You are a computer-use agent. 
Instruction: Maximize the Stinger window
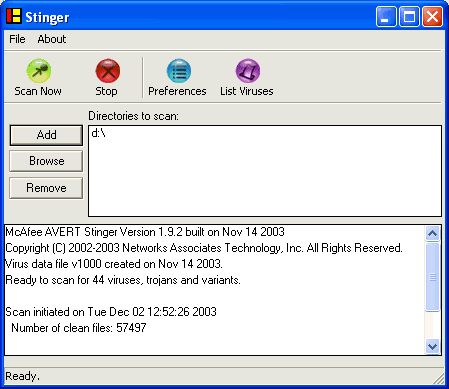409,17
